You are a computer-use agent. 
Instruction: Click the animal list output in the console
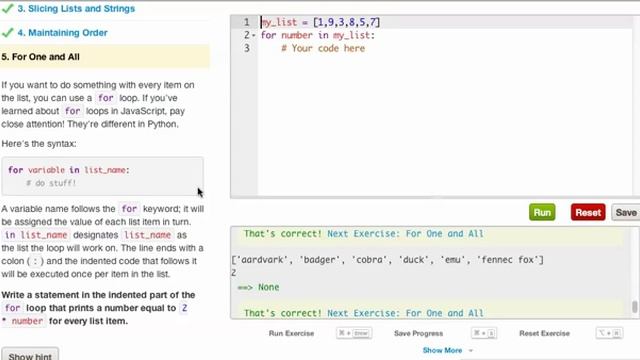387,260
